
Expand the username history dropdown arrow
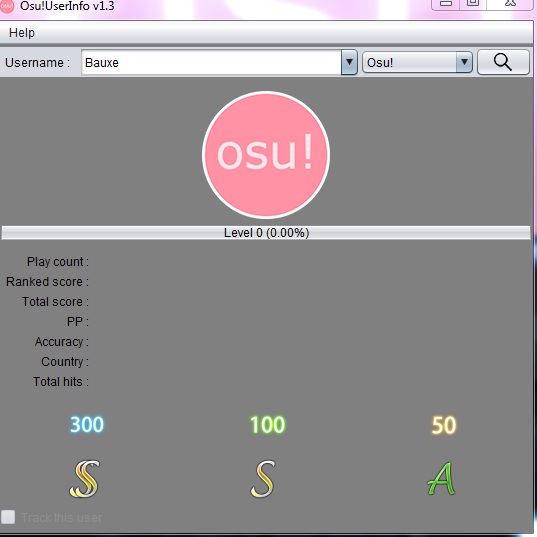click(x=349, y=62)
